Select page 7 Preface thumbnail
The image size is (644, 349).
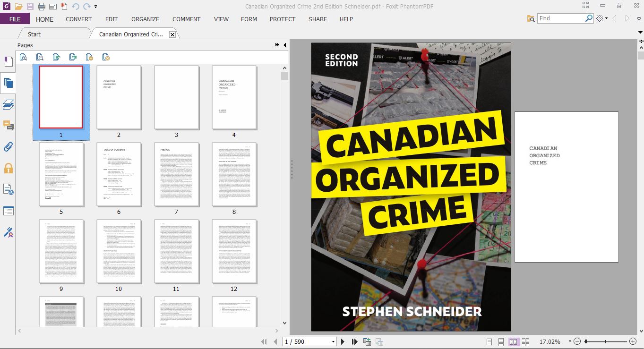(176, 174)
